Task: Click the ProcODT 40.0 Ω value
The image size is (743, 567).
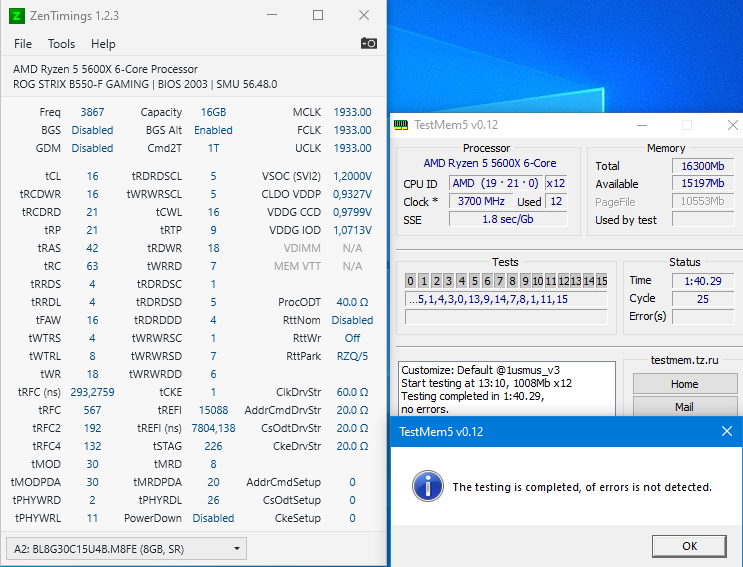Action: coord(353,302)
